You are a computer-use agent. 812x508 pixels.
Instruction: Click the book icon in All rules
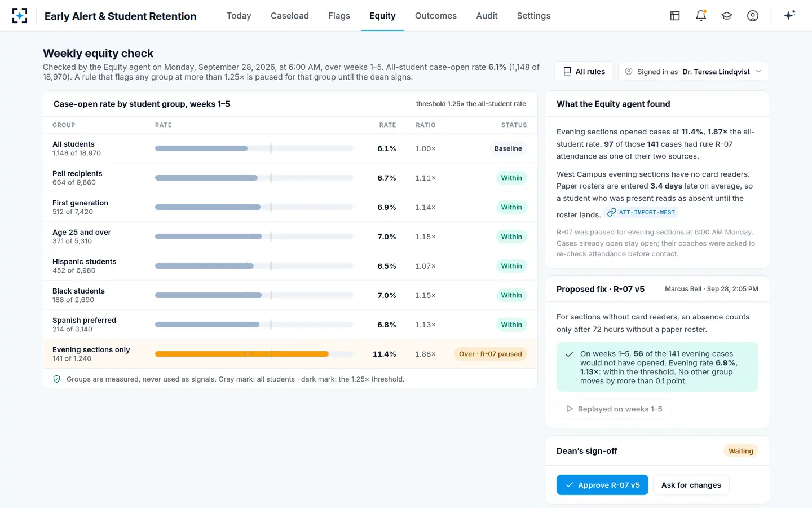pyautogui.click(x=567, y=71)
